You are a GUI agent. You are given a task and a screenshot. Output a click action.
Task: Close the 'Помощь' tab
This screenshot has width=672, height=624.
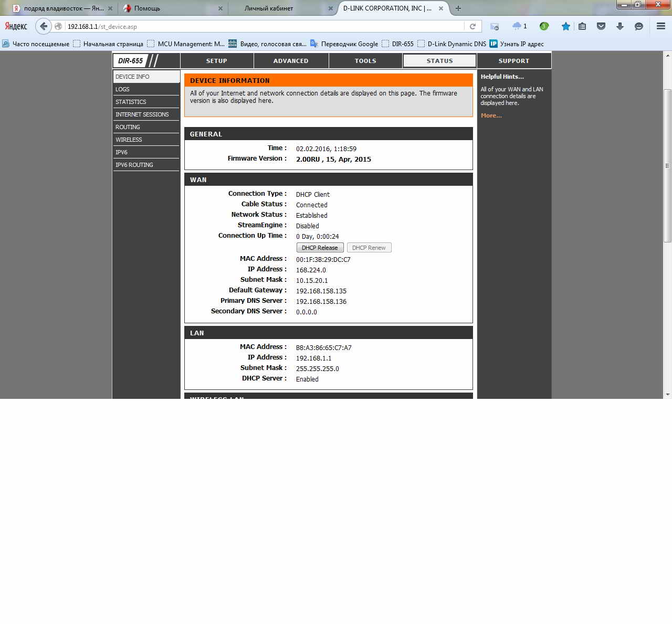(220, 8)
